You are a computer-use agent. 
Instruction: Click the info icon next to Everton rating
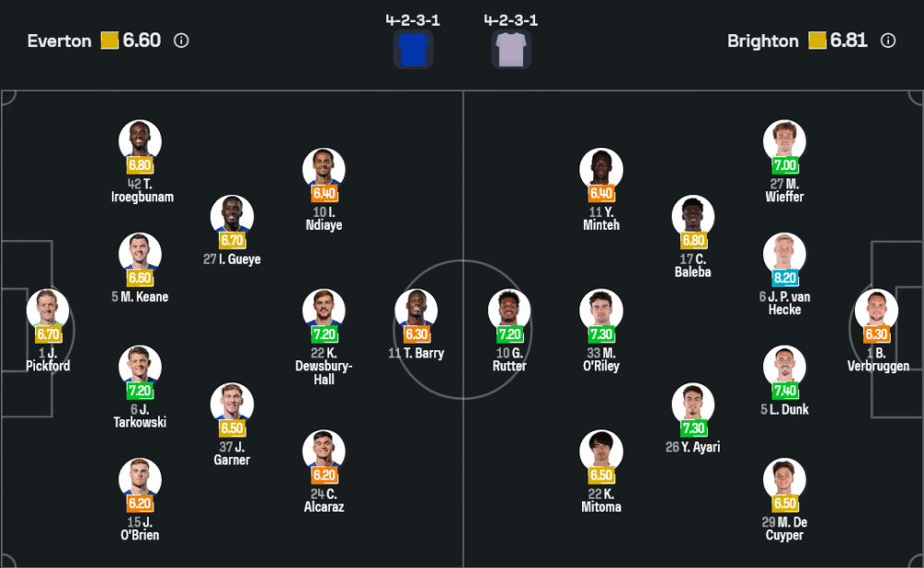coord(181,41)
